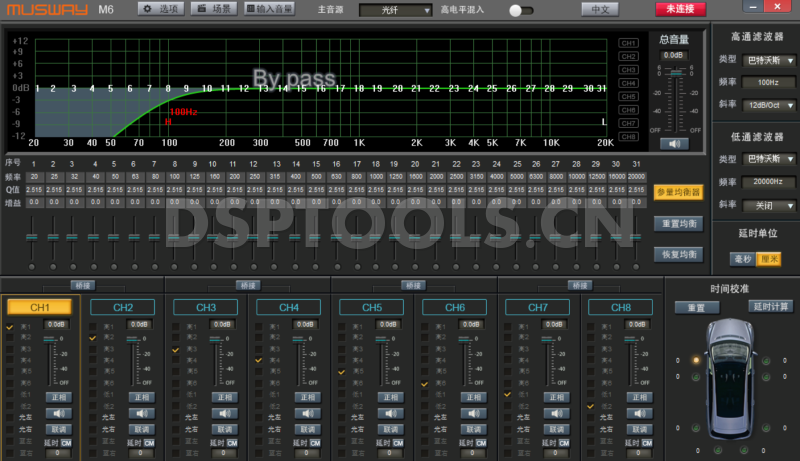This screenshot has height=461, width=800.
Task: Open the 场景 scene presets
Action: coord(214,9)
